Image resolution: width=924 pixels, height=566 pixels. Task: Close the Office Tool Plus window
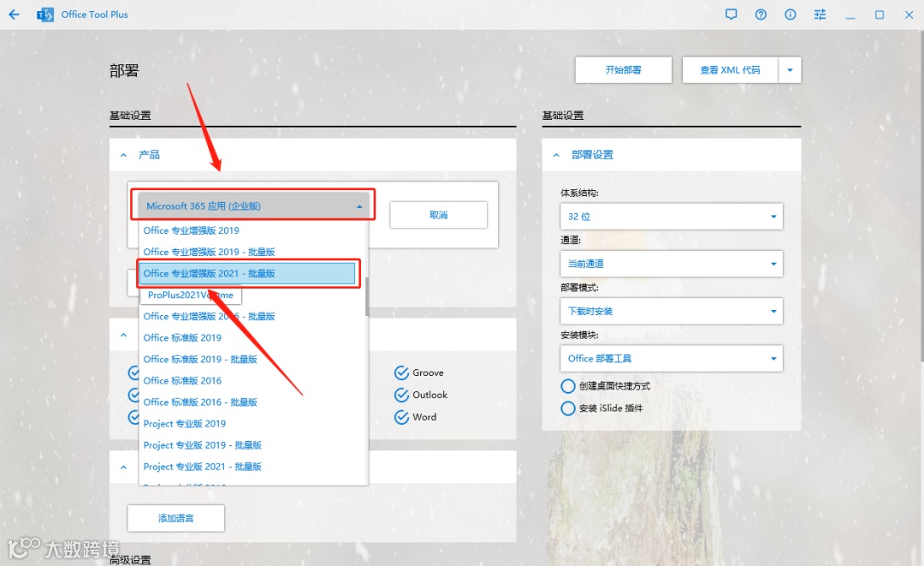click(909, 15)
